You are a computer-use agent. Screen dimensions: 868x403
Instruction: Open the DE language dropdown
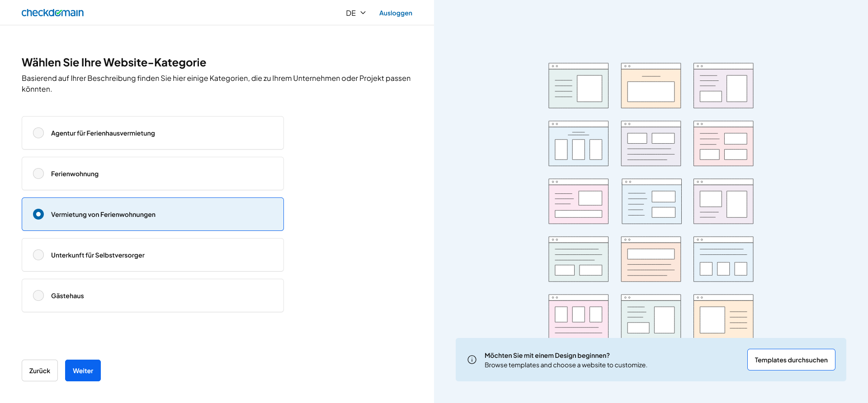click(x=356, y=13)
